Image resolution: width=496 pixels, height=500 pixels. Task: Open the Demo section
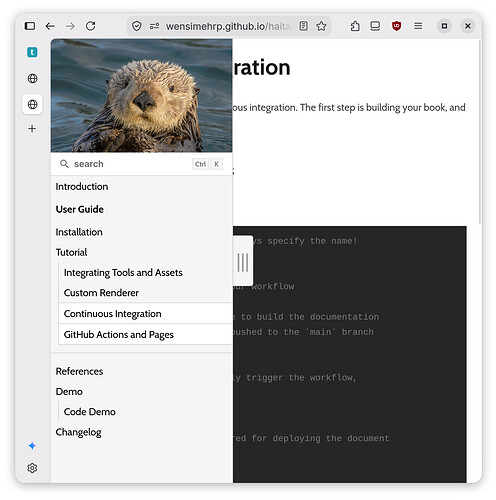pos(69,392)
